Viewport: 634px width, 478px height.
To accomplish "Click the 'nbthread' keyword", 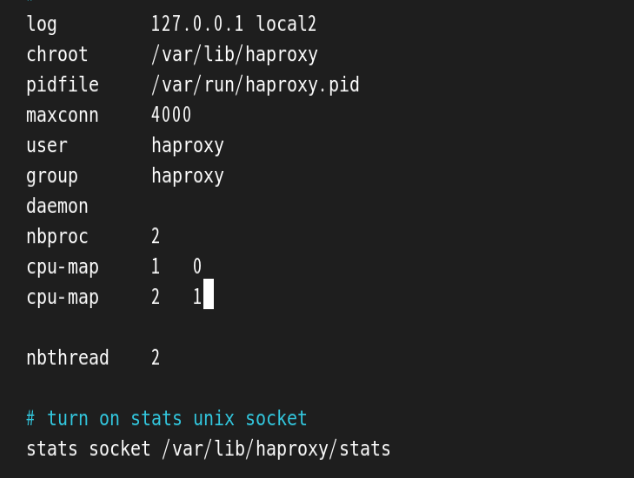I will click(x=68, y=358).
